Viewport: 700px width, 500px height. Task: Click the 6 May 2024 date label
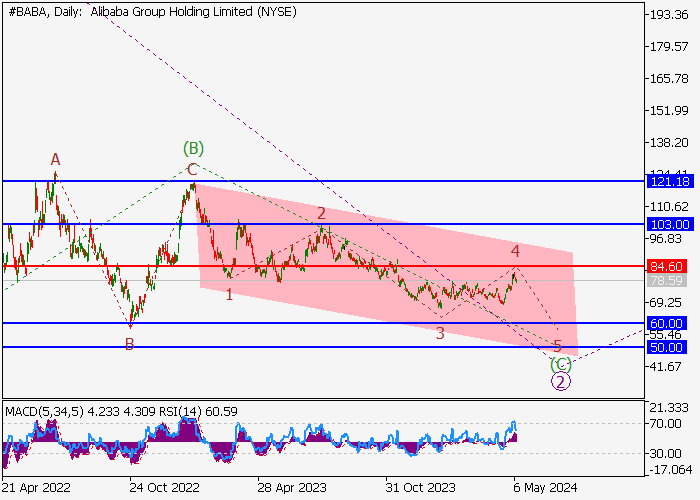(x=545, y=487)
